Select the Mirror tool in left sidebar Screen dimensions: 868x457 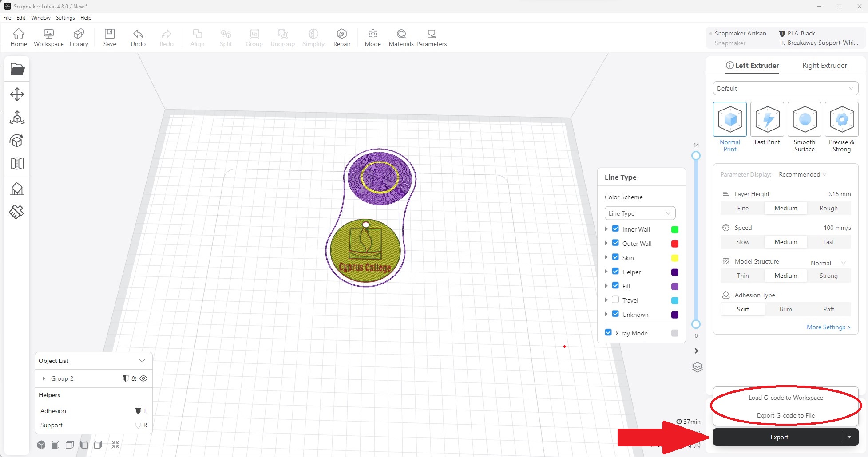pyautogui.click(x=17, y=164)
